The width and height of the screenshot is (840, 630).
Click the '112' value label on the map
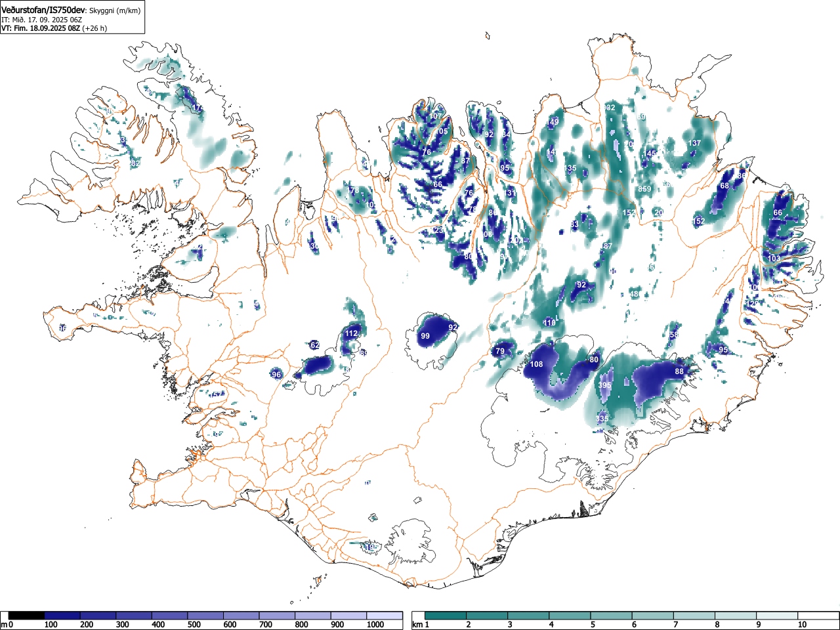pyautogui.click(x=352, y=333)
